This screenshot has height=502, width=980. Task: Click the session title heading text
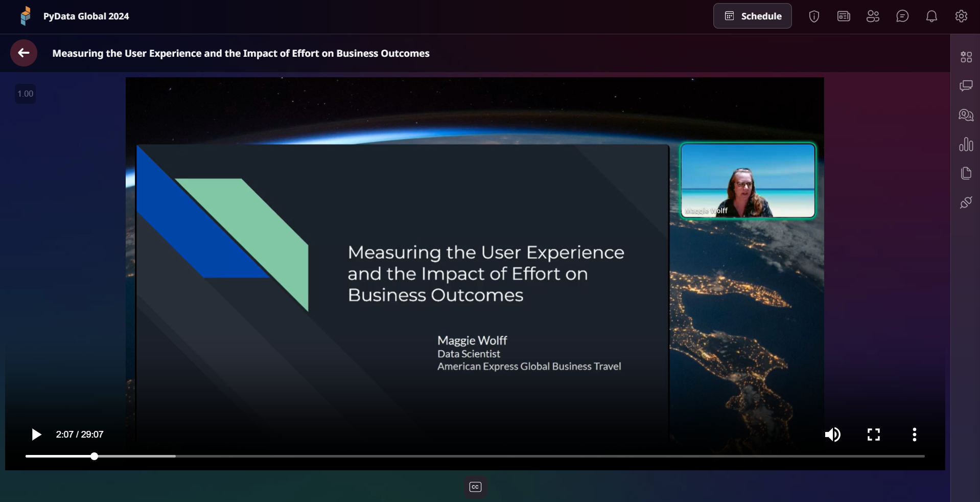(x=241, y=53)
